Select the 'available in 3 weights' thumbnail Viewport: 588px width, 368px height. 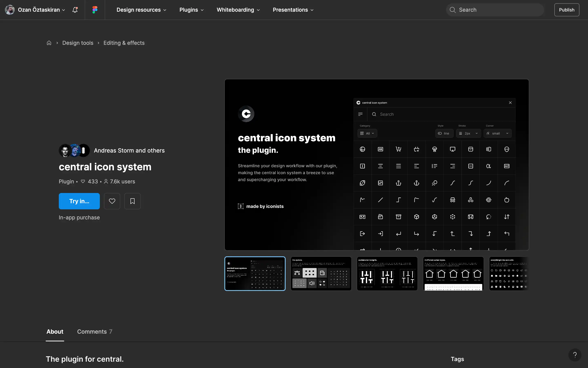tap(387, 274)
